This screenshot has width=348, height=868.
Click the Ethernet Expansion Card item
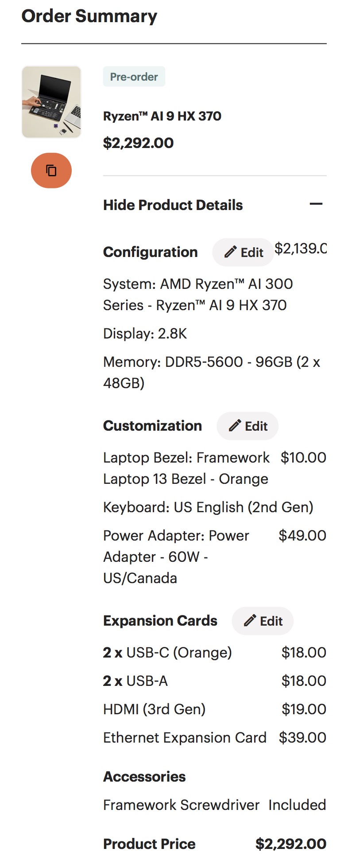pos(185,737)
